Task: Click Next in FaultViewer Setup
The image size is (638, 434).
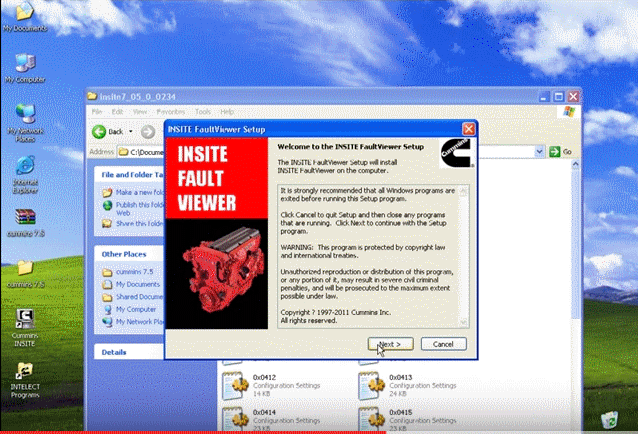Action: pyautogui.click(x=391, y=344)
